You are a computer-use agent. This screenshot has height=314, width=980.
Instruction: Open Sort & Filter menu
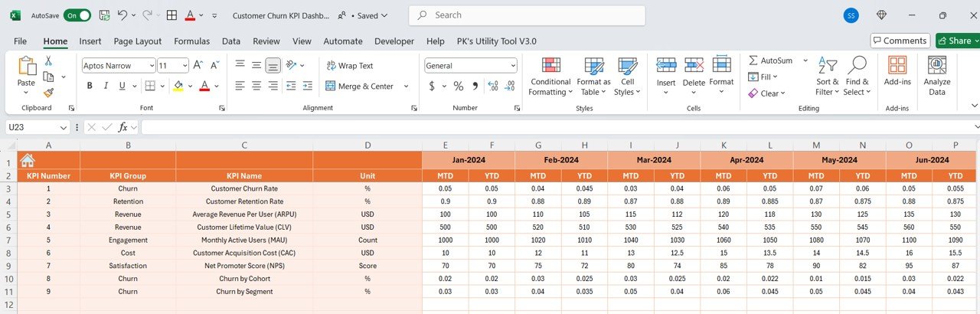(827, 76)
